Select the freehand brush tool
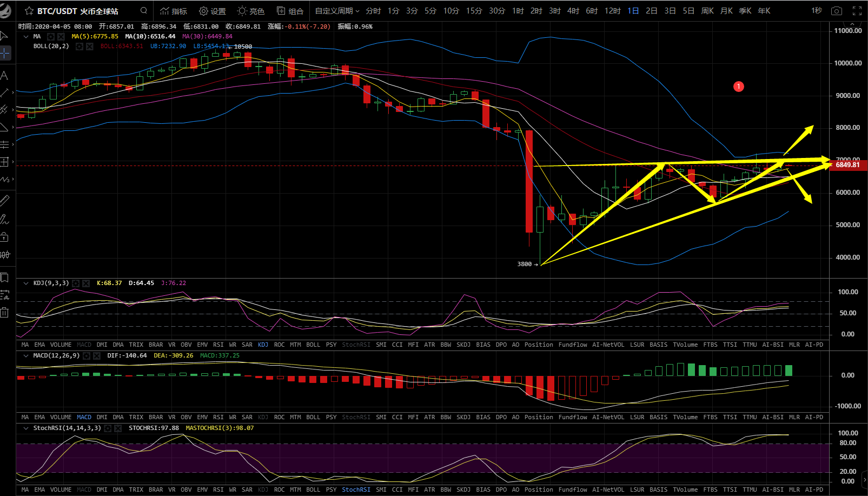 point(4,219)
